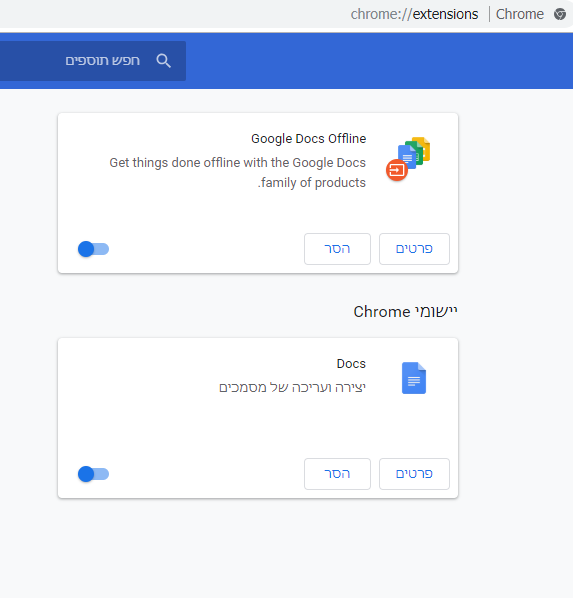Click the Docs app title text
The image size is (573, 598).
351,363
